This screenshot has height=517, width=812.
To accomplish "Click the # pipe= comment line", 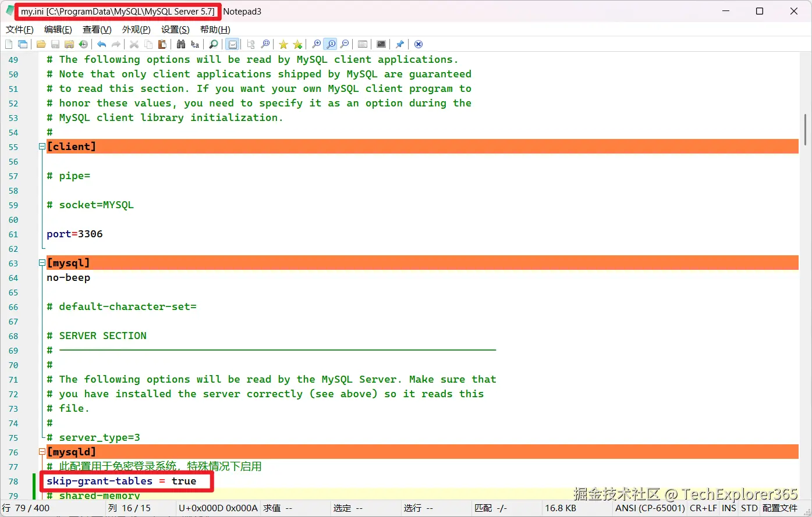I will pos(68,176).
